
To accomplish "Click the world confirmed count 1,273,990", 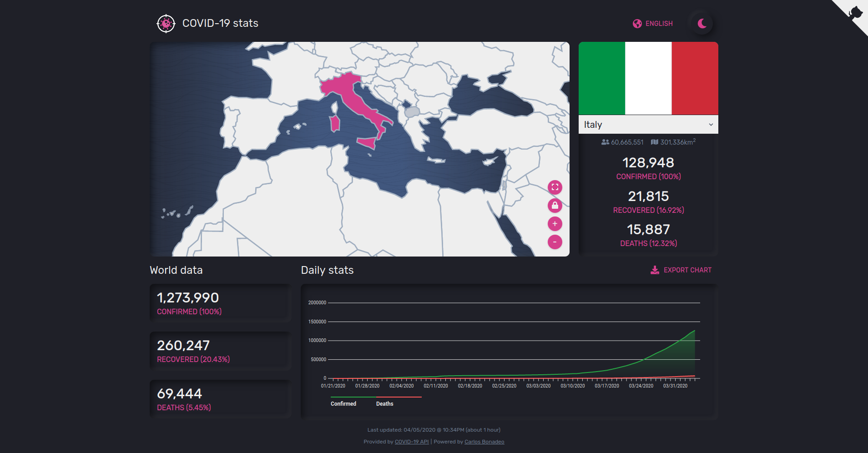I will [188, 298].
